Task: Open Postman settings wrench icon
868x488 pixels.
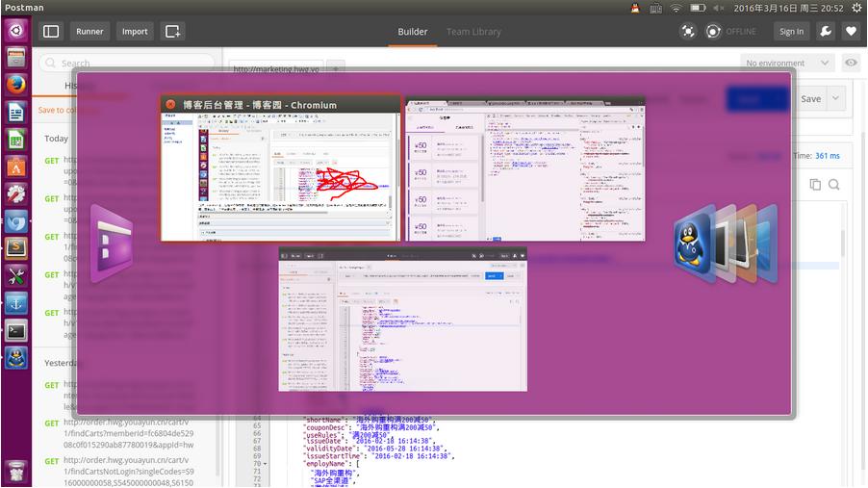Action: point(826,31)
